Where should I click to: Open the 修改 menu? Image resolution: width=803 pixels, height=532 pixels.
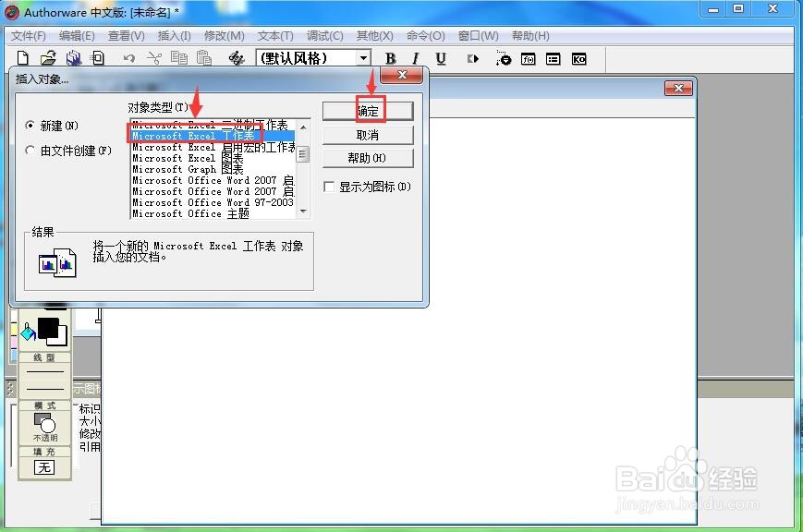click(x=225, y=36)
